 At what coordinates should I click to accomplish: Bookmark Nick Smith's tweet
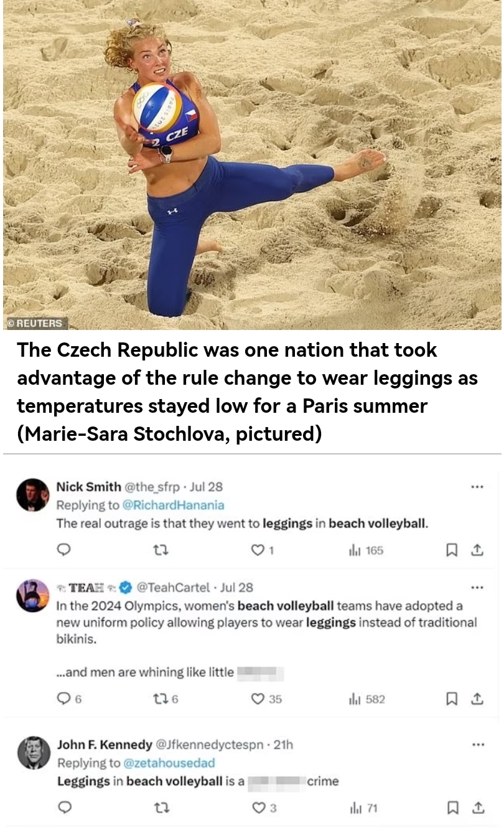(x=452, y=550)
